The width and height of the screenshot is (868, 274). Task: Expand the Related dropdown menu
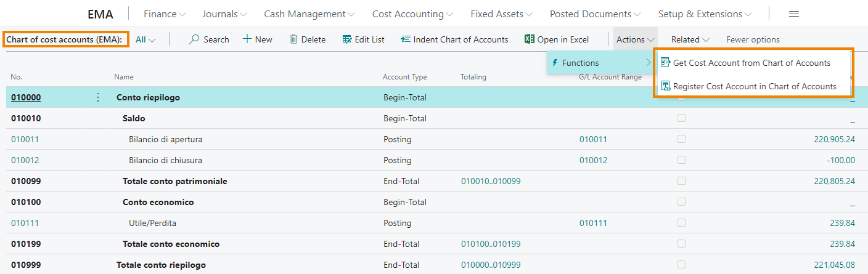(x=690, y=39)
